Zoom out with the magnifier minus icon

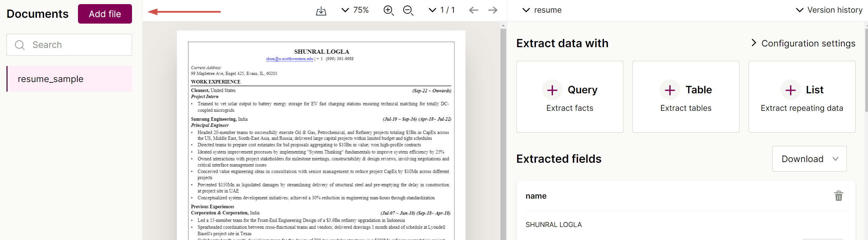coord(408,11)
